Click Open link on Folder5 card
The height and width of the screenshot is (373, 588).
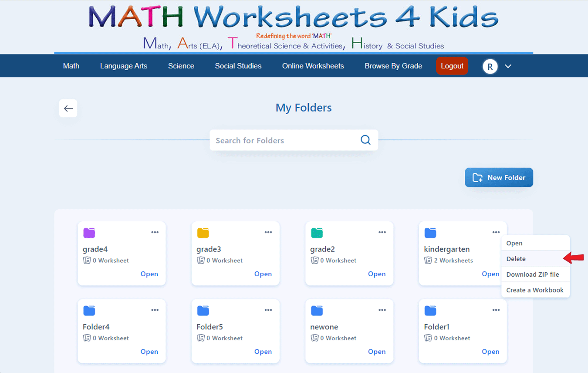pos(263,352)
